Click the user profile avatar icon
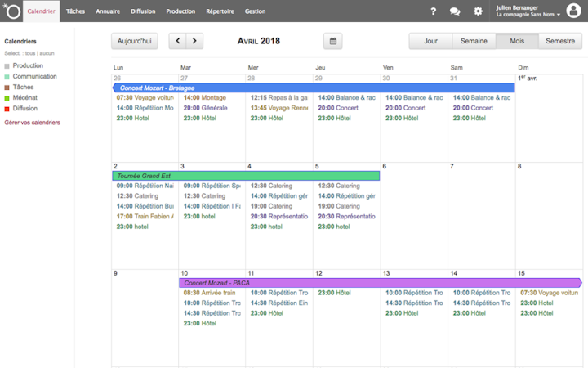Screen dimensions: 588x368 point(572,11)
